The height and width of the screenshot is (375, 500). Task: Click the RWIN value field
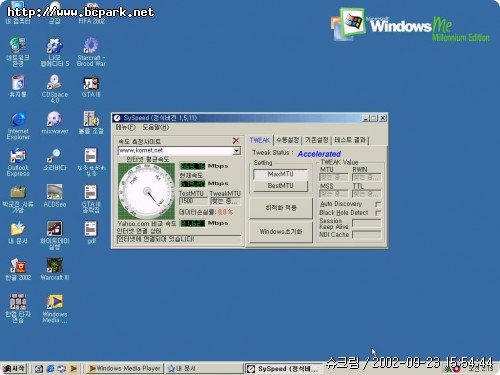click(366, 177)
